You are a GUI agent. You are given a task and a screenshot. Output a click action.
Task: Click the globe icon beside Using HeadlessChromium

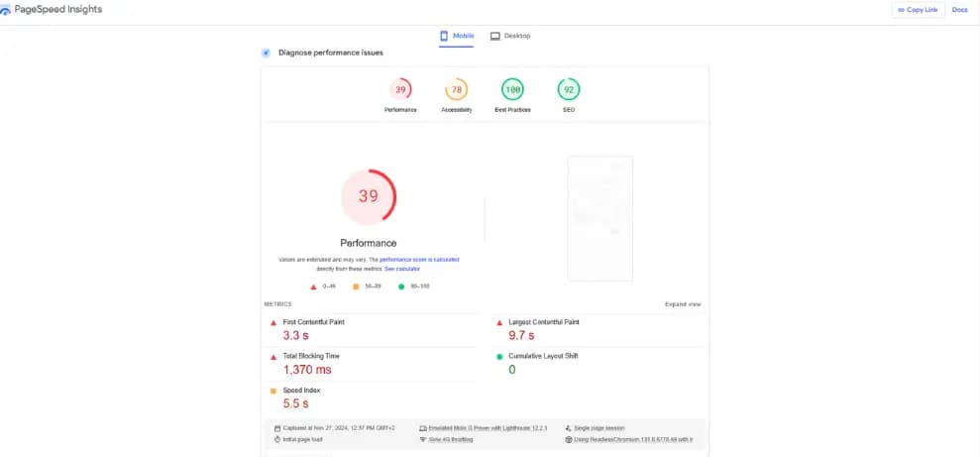(568, 439)
